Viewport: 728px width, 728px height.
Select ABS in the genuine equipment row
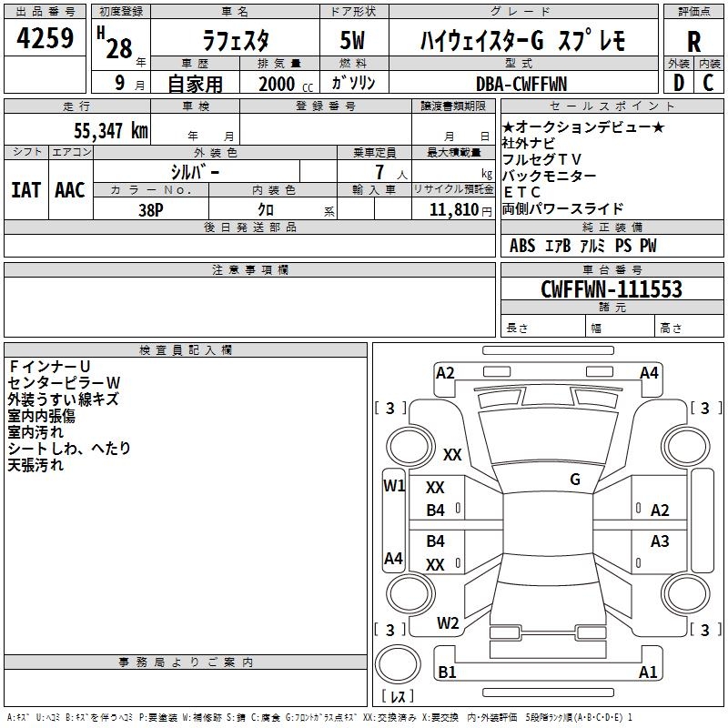pyautogui.click(x=522, y=246)
